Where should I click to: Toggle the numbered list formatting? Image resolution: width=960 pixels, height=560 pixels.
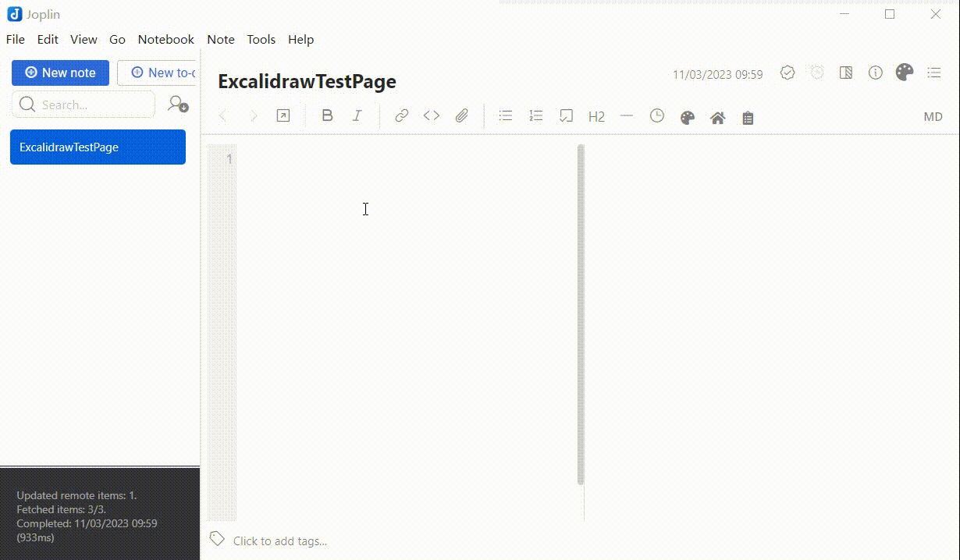[x=535, y=115]
